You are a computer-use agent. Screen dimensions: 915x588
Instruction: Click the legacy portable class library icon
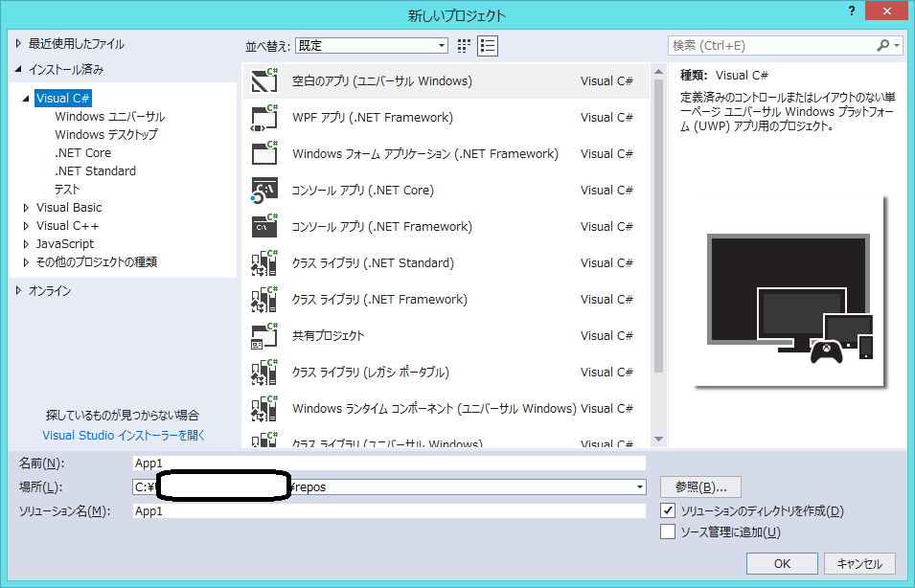[x=264, y=373]
